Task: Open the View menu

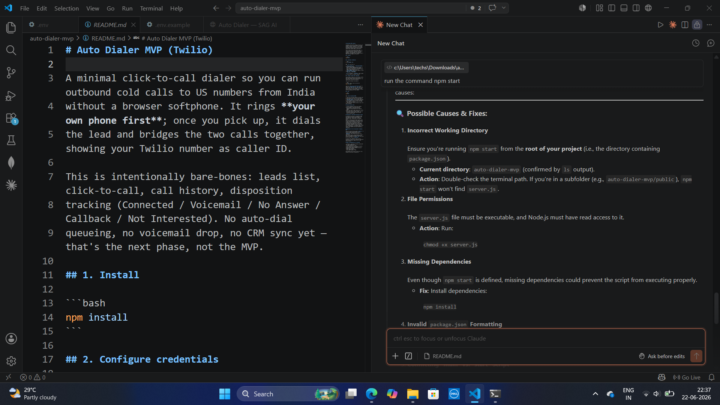Action: (92, 8)
